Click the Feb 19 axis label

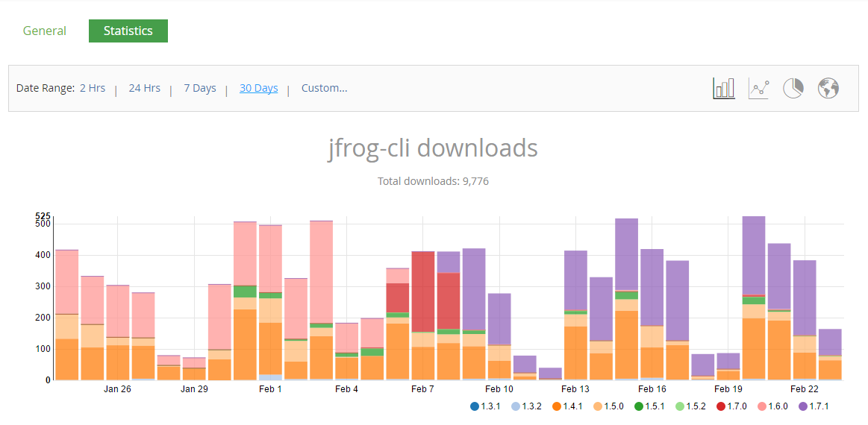(x=728, y=389)
